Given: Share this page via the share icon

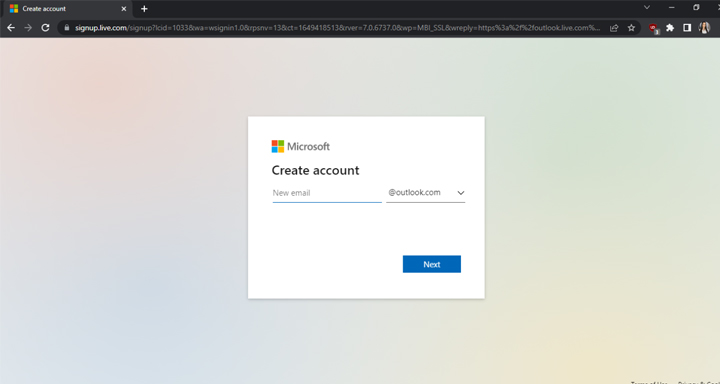Looking at the screenshot, I should (x=614, y=28).
